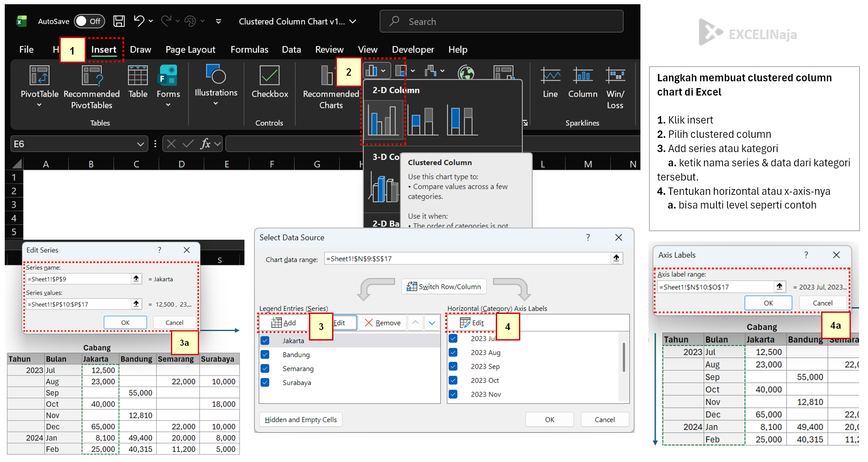The image size is (868, 462).
Task: Click the formula bar Enter checkmark
Action: click(x=188, y=144)
